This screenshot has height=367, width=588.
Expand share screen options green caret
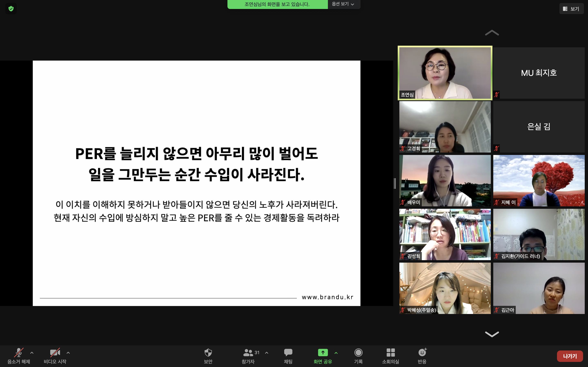(336, 353)
